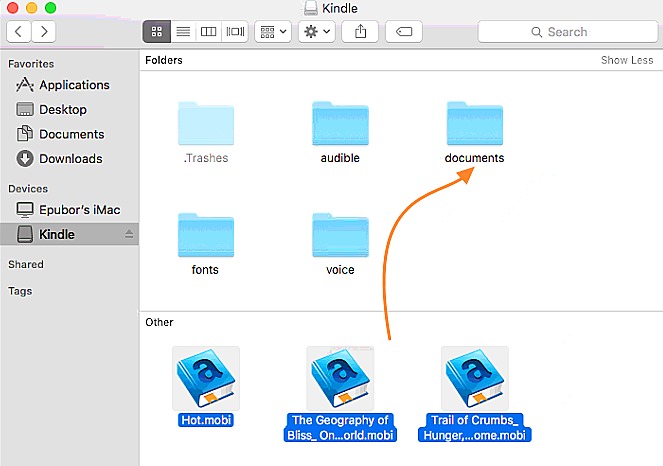The width and height of the screenshot is (663, 466).
Task: Select the documents folder icon
Action: point(475,124)
